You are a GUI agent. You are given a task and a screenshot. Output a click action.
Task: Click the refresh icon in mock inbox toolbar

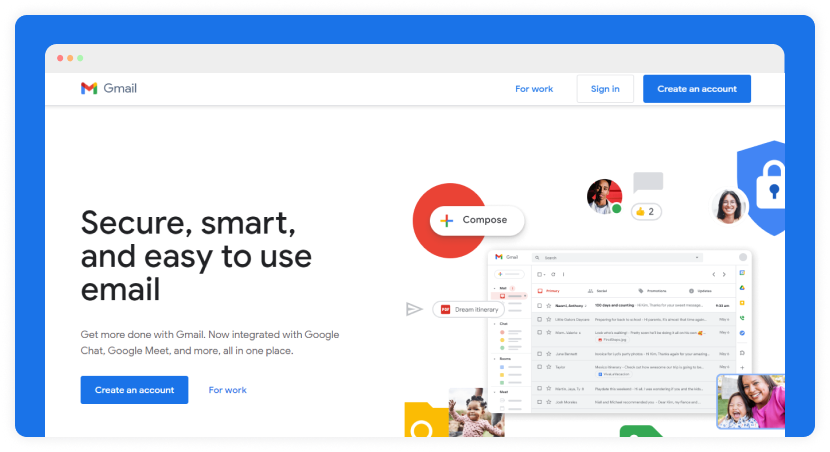pos(553,274)
